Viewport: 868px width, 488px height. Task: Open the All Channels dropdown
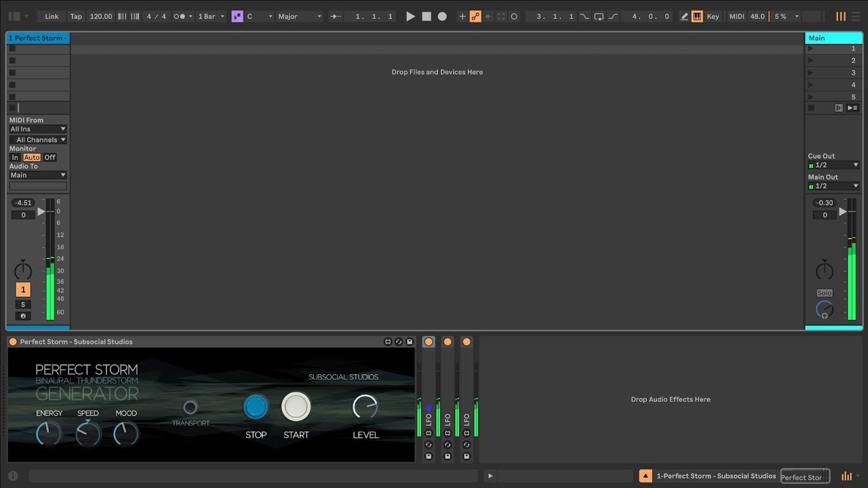[38, 140]
